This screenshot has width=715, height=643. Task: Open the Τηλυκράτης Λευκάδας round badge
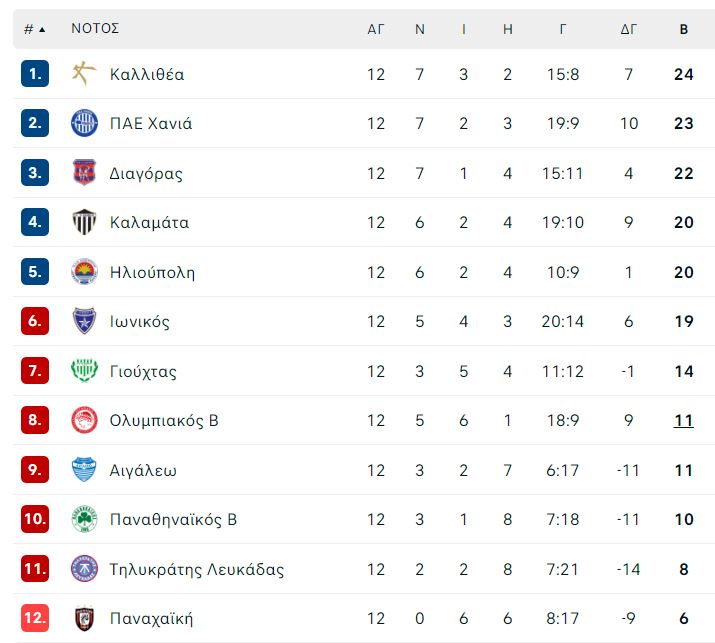pos(84,568)
